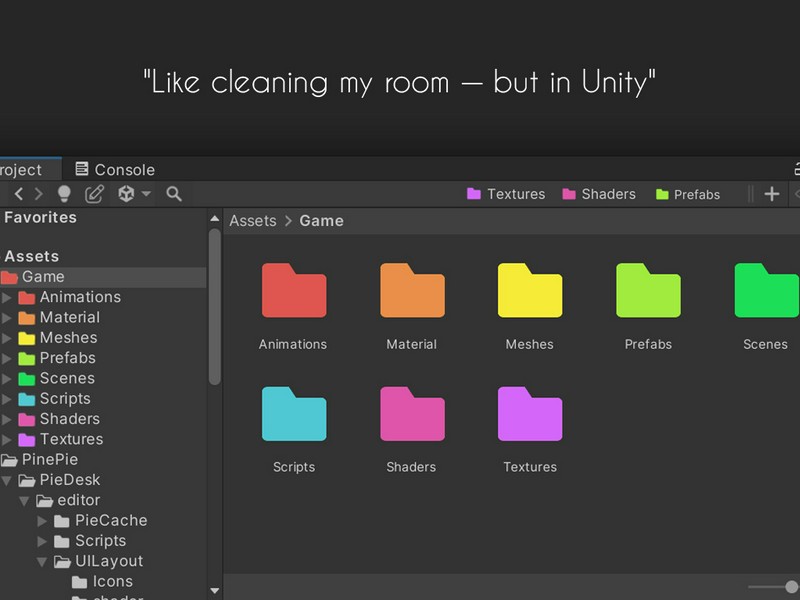Click the tree scrollbar down arrow
This screenshot has width=800, height=600.
point(215,591)
